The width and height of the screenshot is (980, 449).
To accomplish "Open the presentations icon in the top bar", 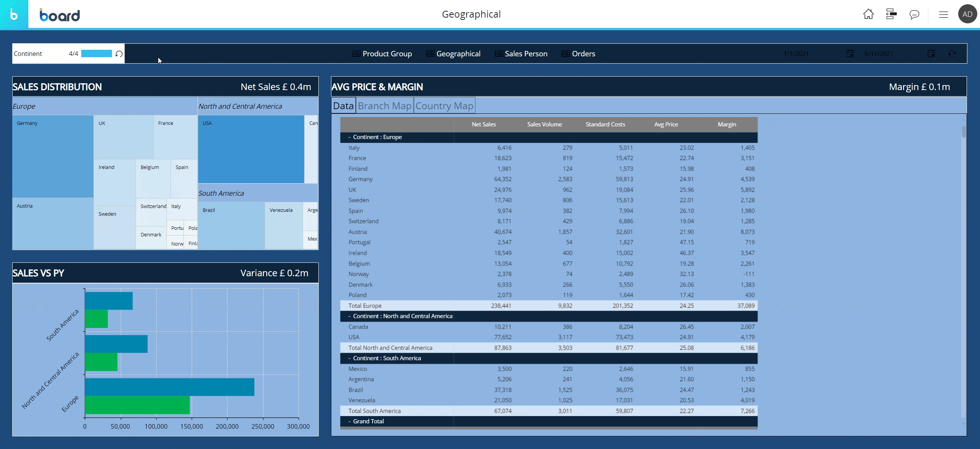I will coord(891,14).
